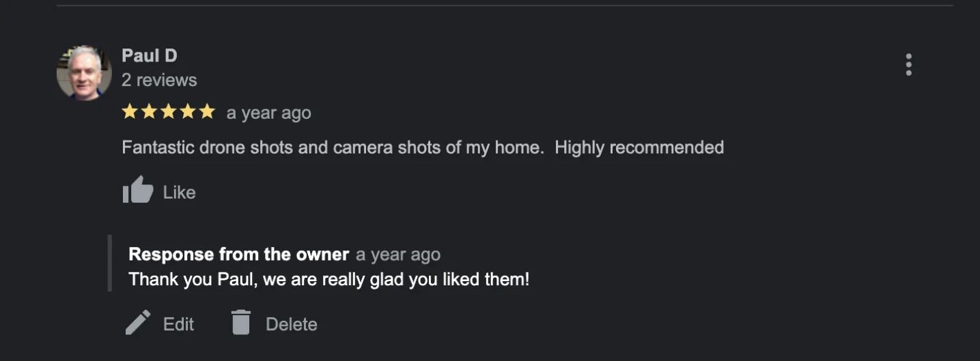Click the second star of the rating
Image resolution: width=980 pixels, height=361 pixels.
point(149,112)
